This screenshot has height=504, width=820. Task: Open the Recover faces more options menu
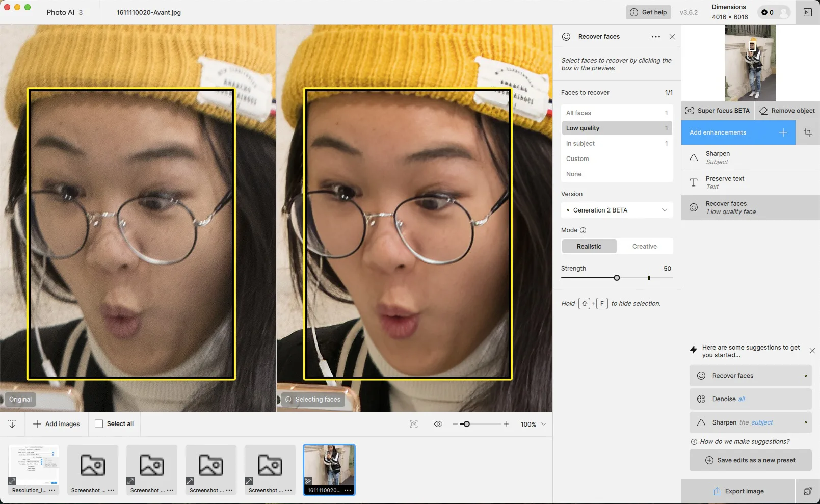655,37
